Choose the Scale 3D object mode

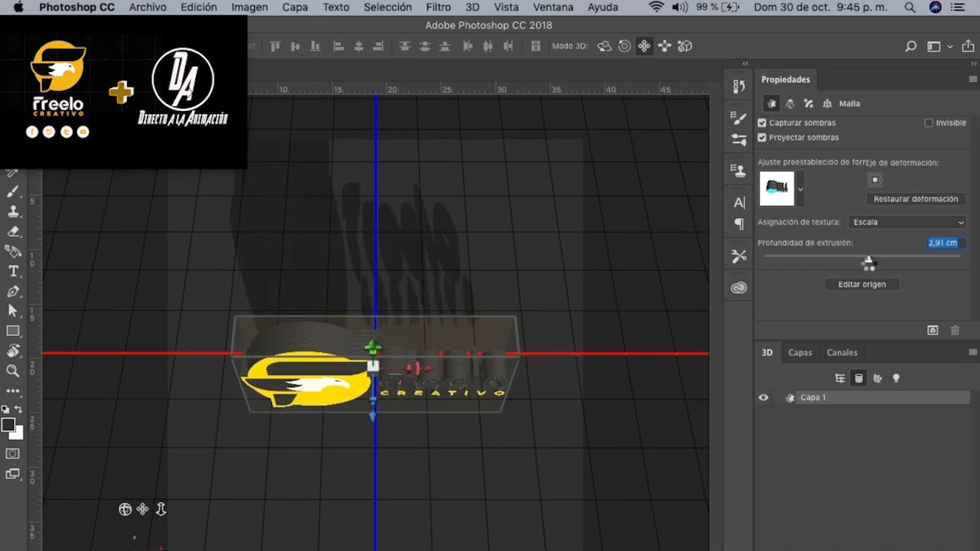(685, 47)
